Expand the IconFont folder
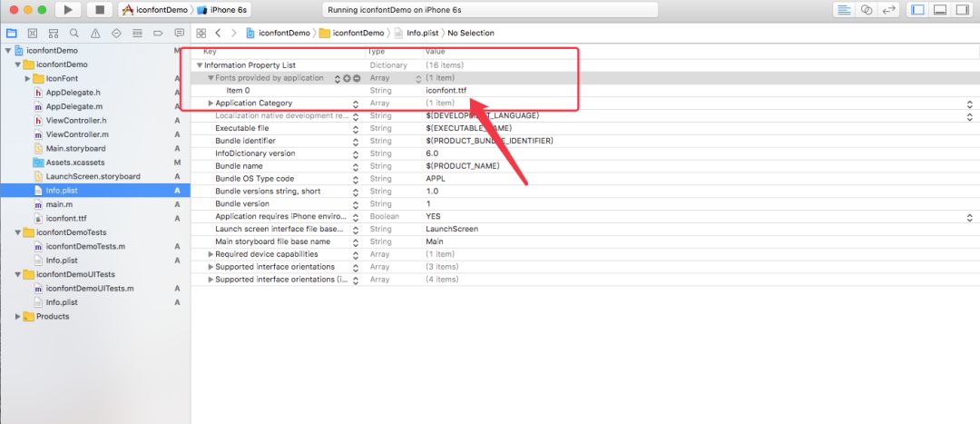 point(27,79)
